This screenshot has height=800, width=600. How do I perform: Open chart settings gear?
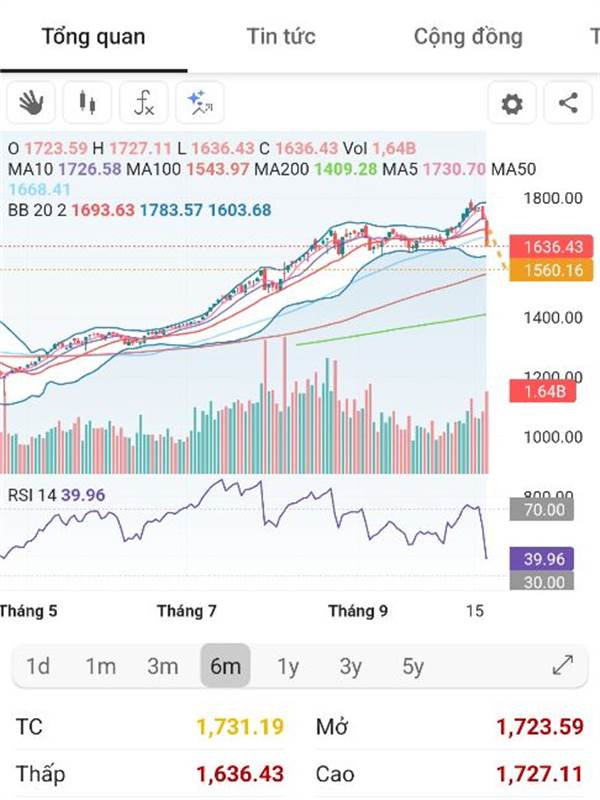512,103
